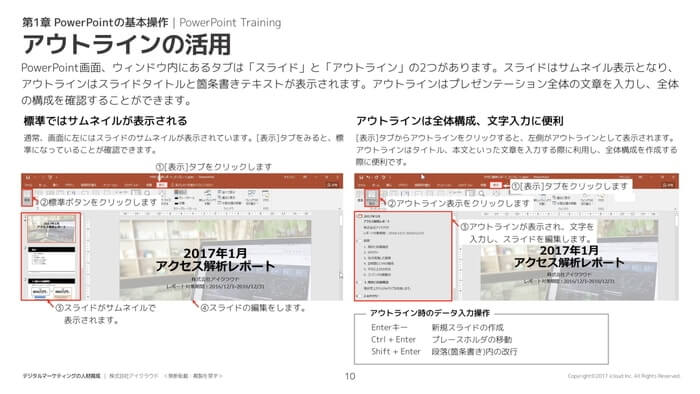Click the 標準 view button in left screenshot
Image resolution: width=700 pixels, height=394 pixels.
[27, 198]
